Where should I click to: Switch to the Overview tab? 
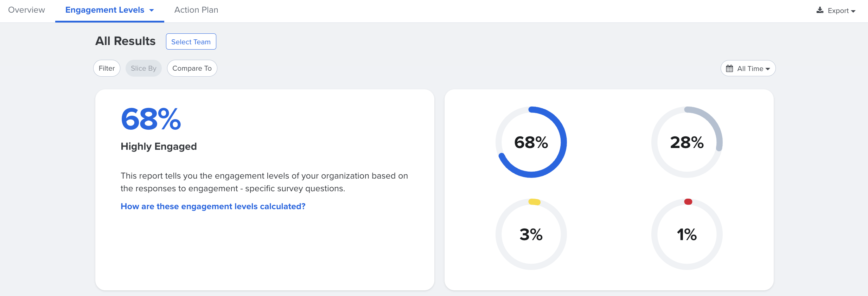(26, 10)
